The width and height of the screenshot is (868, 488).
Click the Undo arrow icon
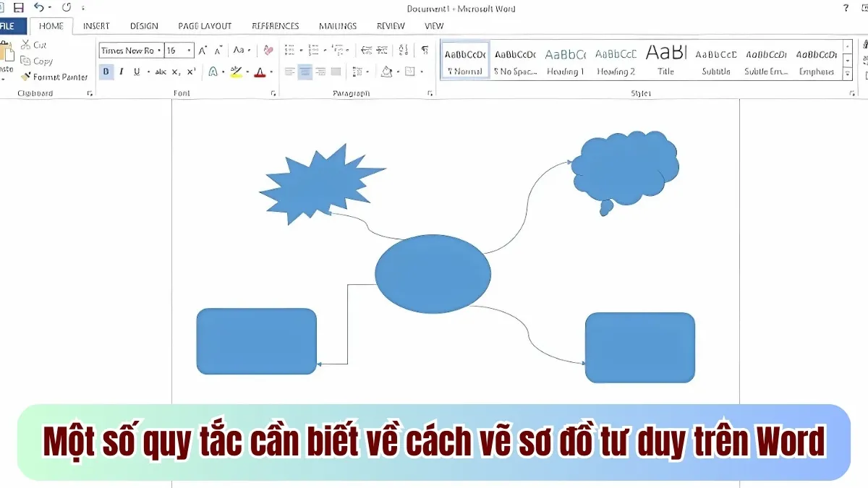(38, 7)
